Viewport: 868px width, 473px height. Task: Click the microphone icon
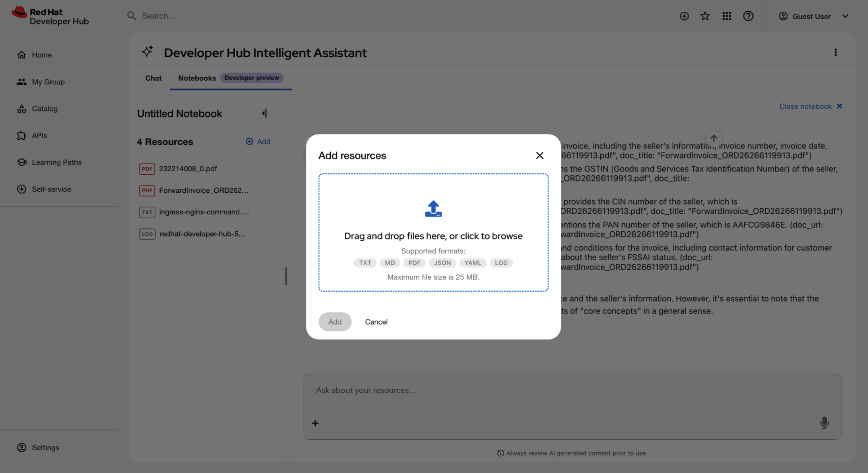coord(824,422)
